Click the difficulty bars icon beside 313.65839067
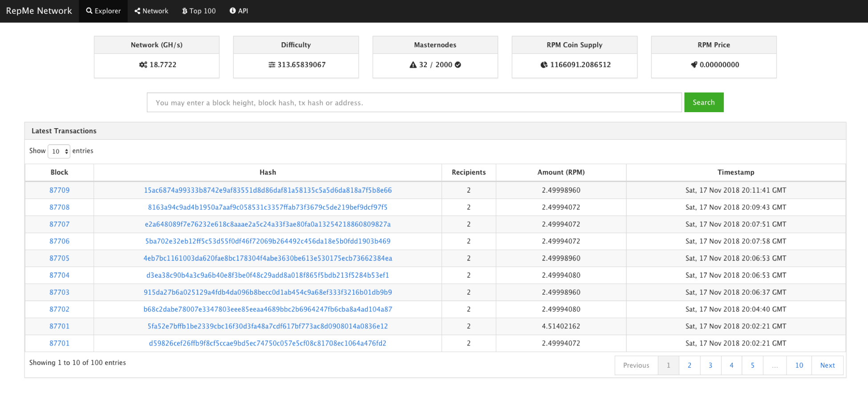Image resolution: width=868 pixels, height=393 pixels. pyautogui.click(x=272, y=65)
